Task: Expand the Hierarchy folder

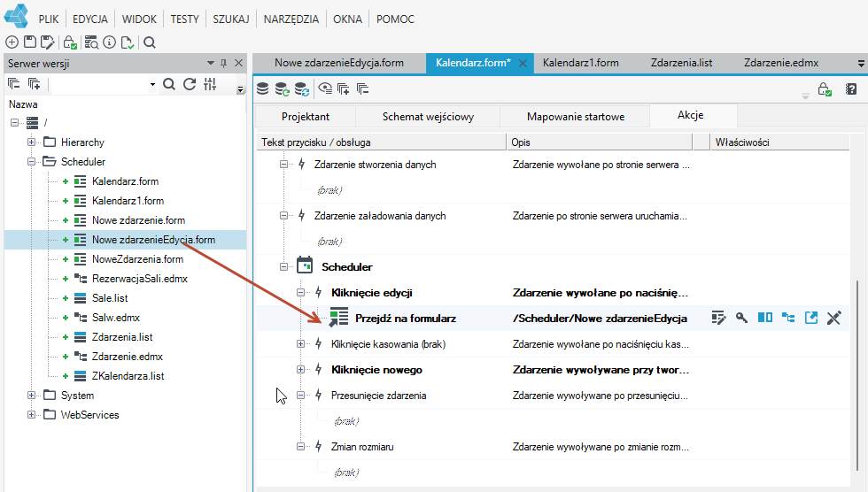Action: 32,142
